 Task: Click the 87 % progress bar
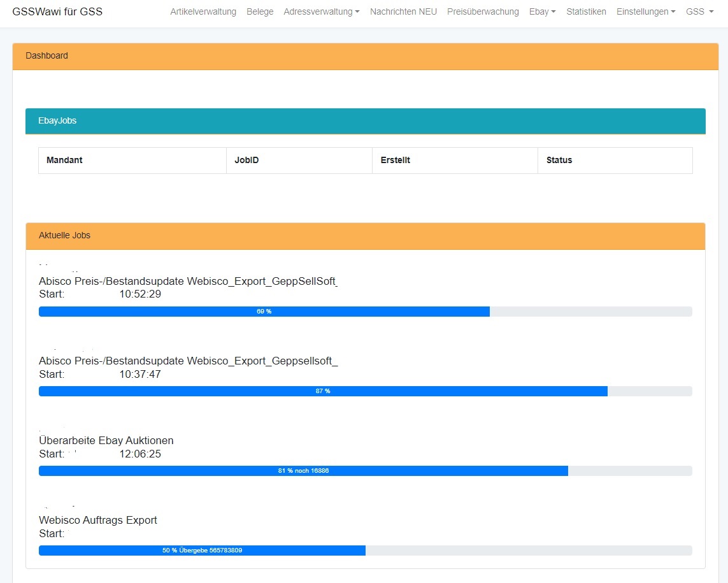[365, 391]
